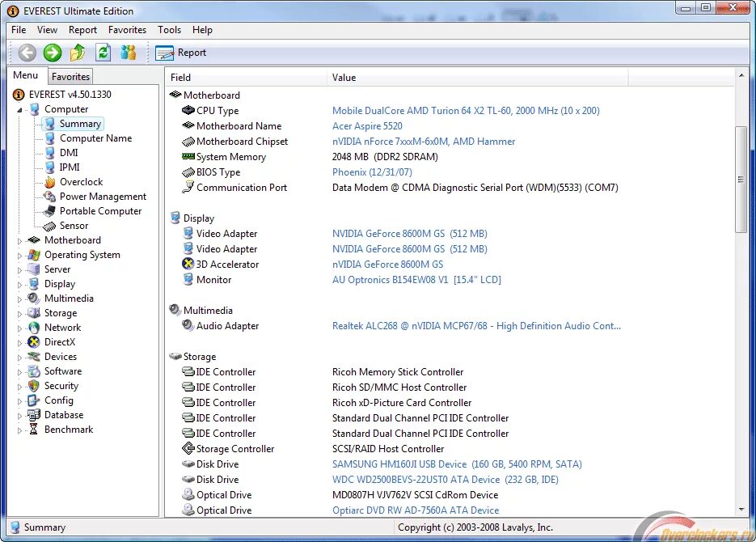Open the AU Optronics monitor link
Screen dimensions: 756x542
pyautogui.click(x=416, y=280)
